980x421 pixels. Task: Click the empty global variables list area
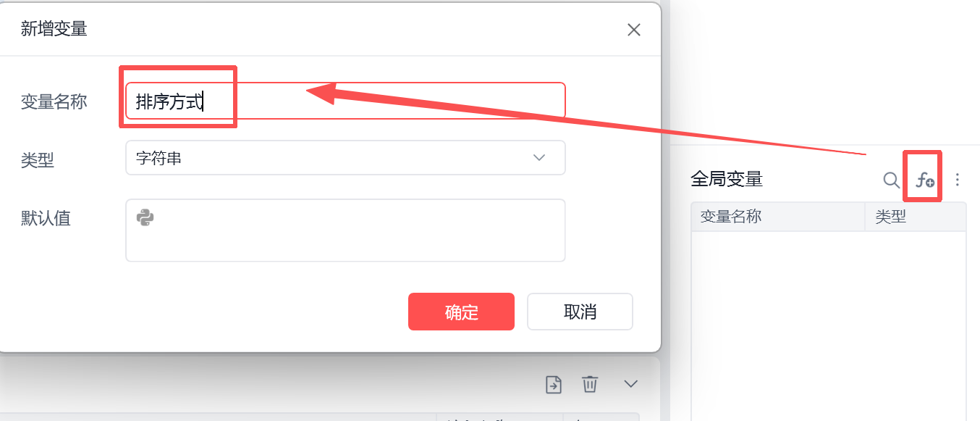pos(829,326)
